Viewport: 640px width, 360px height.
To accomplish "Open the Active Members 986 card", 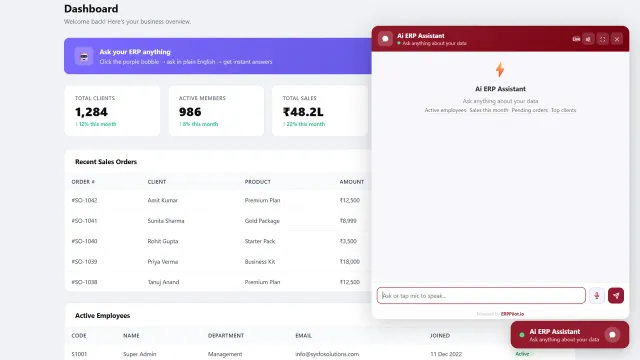I will 216,111.
